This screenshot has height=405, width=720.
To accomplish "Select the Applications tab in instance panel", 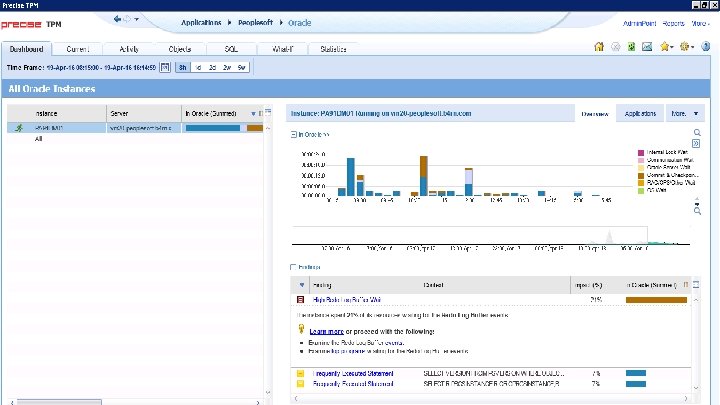I will 640,113.
